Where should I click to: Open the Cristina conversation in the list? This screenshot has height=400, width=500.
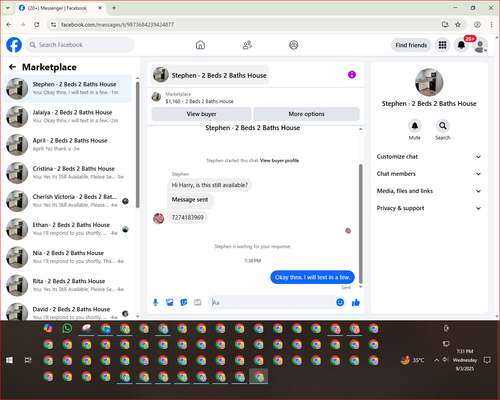pos(68,173)
